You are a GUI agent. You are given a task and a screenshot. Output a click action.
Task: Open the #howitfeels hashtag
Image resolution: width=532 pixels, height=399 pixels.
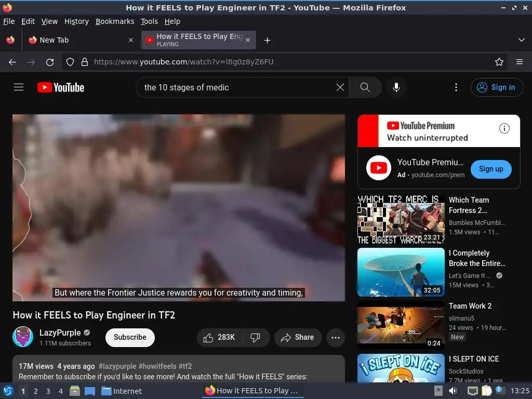click(x=157, y=366)
